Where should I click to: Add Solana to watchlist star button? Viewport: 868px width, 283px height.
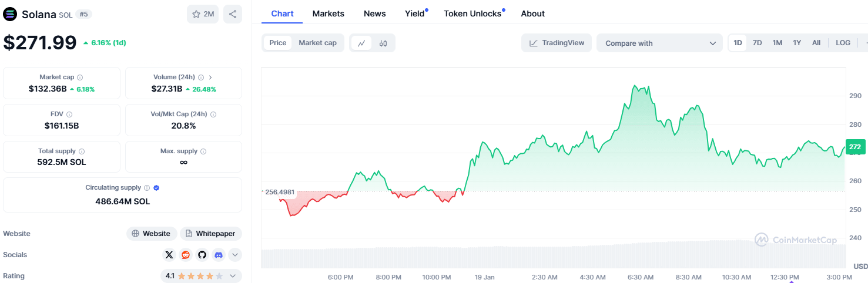(203, 14)
